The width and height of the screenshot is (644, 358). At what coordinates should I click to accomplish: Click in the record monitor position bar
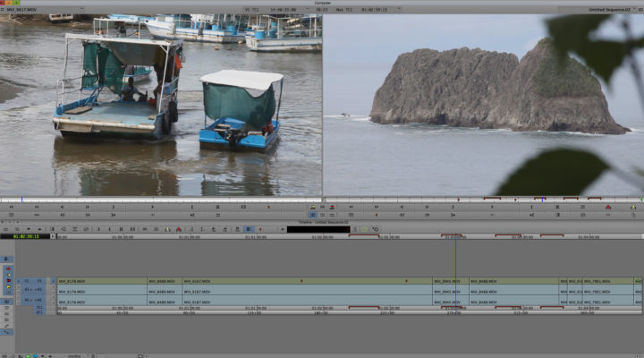tap(483, 200)
